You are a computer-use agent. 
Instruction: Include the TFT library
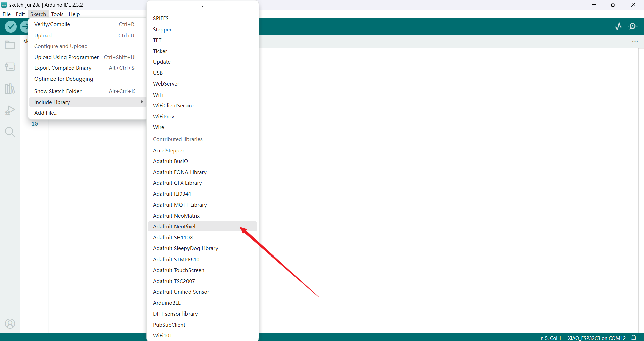click(x=203, y=40)
